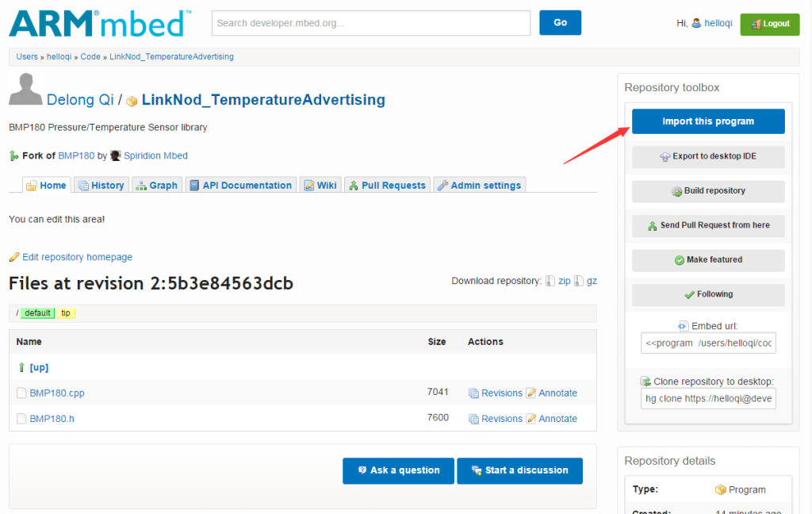Click the Logout button
This screenshot has width=812, height=514.
point(770,25)
